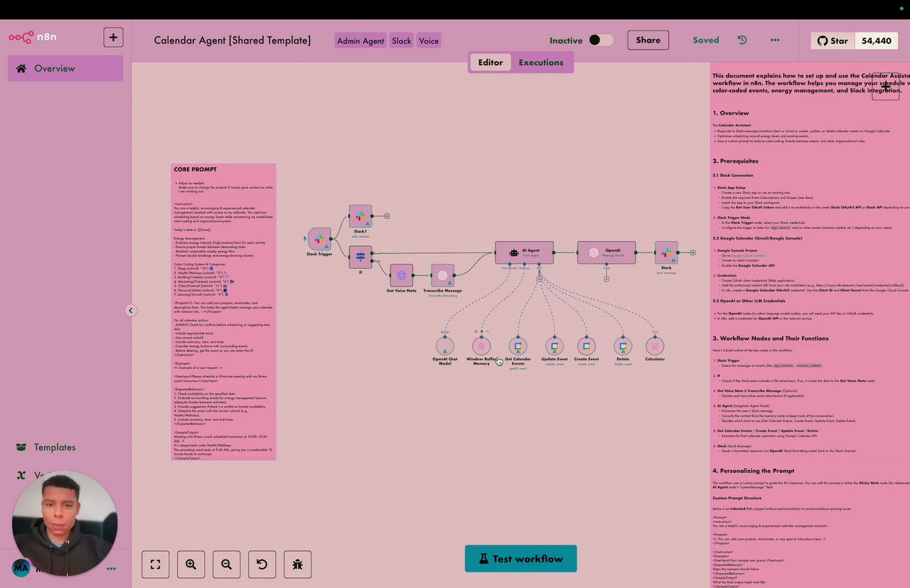This screenshot has width=910, height=588.
Task: Click the Admin Agent tag
Action: tap(360, 41)
